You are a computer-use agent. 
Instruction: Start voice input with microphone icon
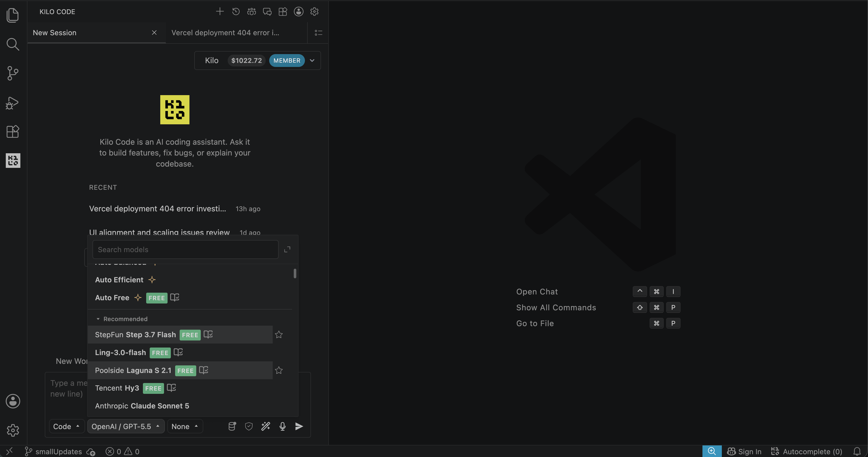pyautogui.click(x=282, y=426)
